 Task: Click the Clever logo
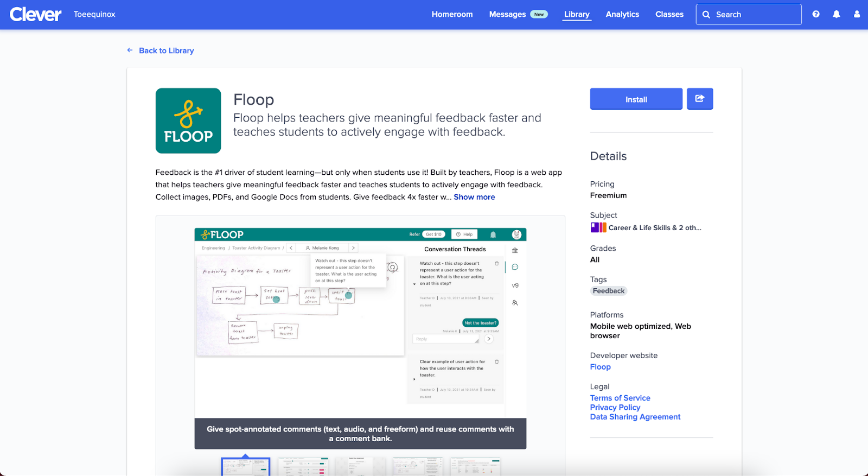pos(35,14)
